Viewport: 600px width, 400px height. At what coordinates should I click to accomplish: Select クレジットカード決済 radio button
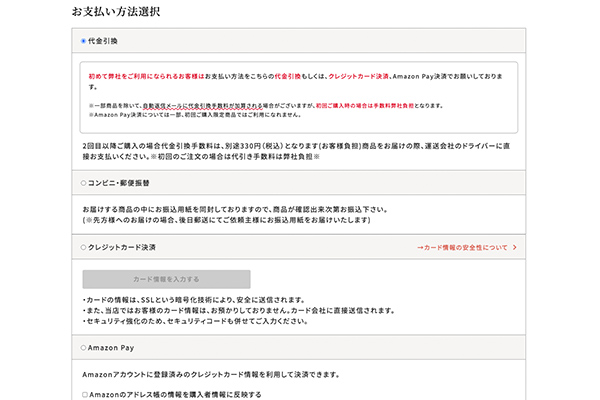(84, 246)
